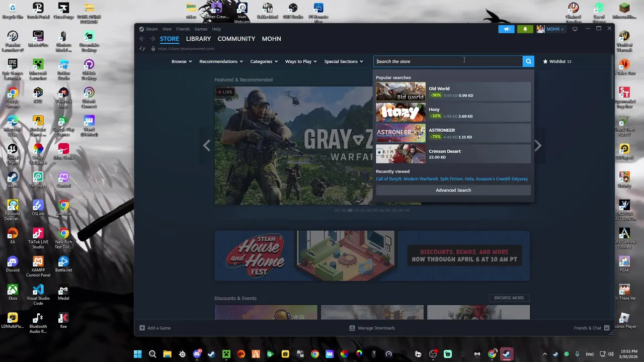The height and width of the screenshot is (362, 644).
Task: Select Google Chrome desktop icon
Action: [x=13, y=98]
